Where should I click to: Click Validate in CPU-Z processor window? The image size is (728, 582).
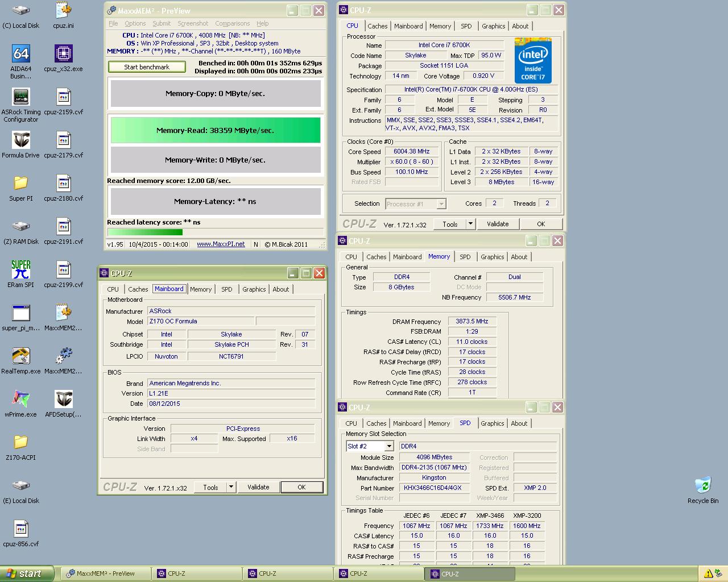click(x=498, y=224)
